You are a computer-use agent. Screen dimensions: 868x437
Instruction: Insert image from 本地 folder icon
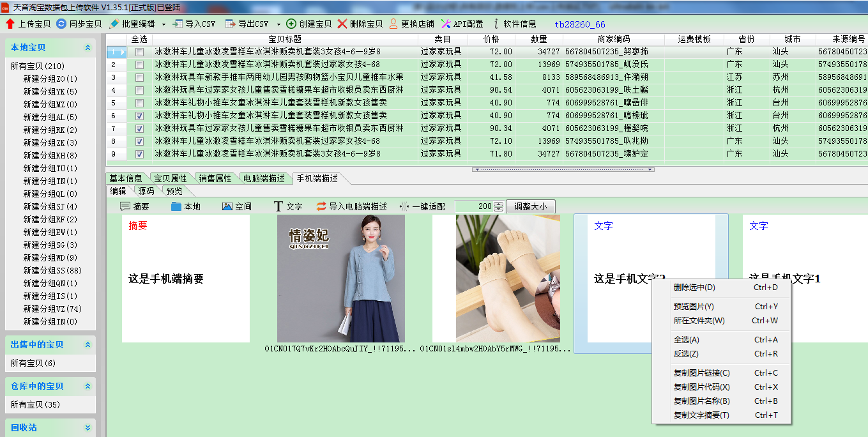pyautogui.click(x=176, y=206)
